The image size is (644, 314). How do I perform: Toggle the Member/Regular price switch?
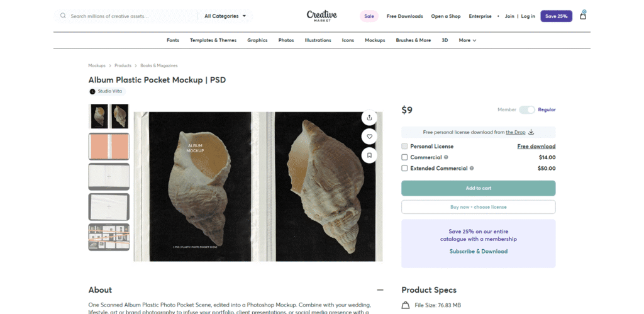(526, 109)
